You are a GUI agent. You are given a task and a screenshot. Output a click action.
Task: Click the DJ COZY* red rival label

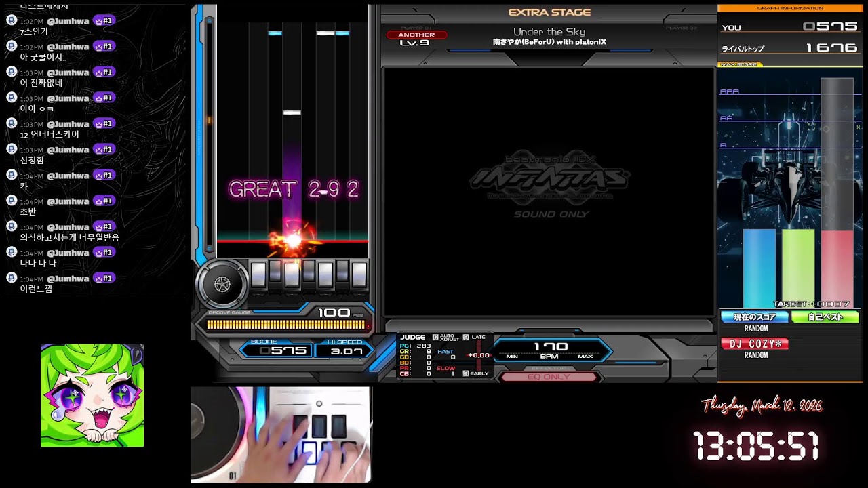[x=755, y=344]
